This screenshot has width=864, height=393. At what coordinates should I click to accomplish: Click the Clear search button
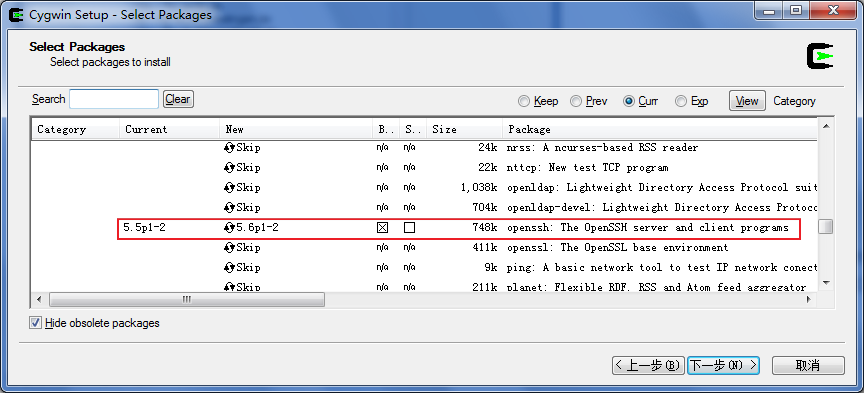coord(178,99)
